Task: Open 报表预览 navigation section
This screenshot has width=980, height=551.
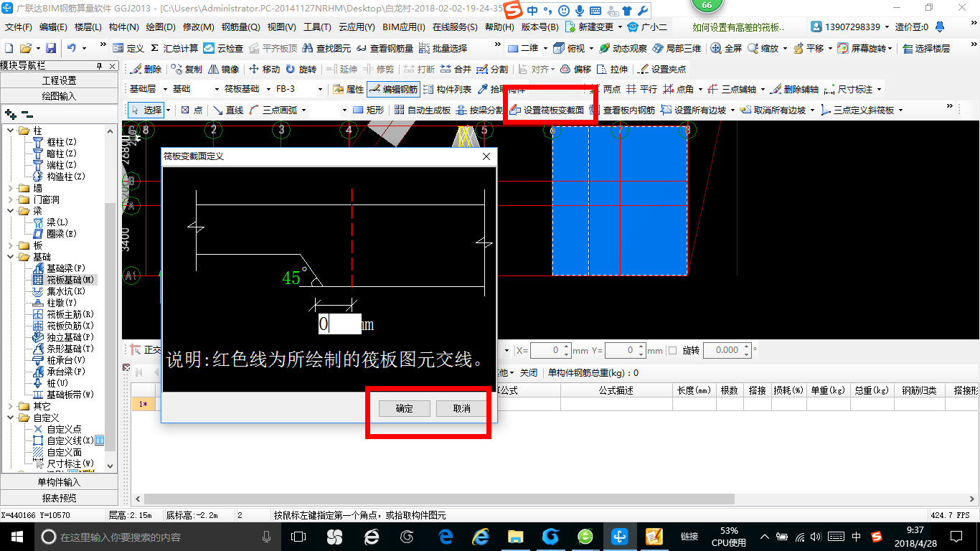Action: (x=59, y=498)
